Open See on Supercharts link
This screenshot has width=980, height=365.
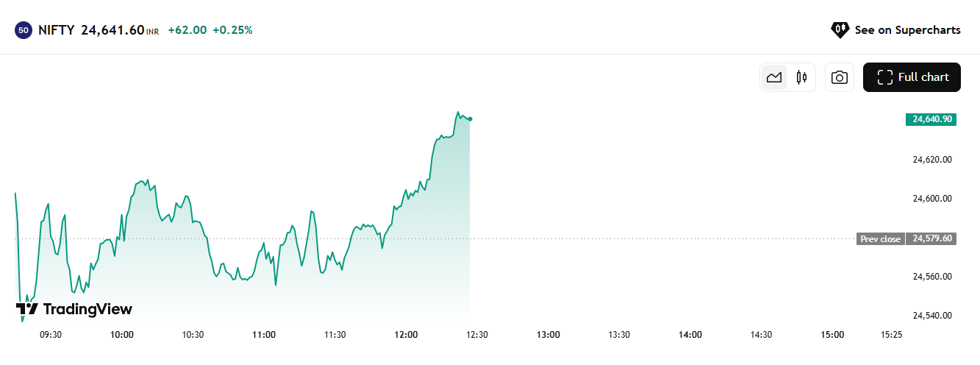895,30
